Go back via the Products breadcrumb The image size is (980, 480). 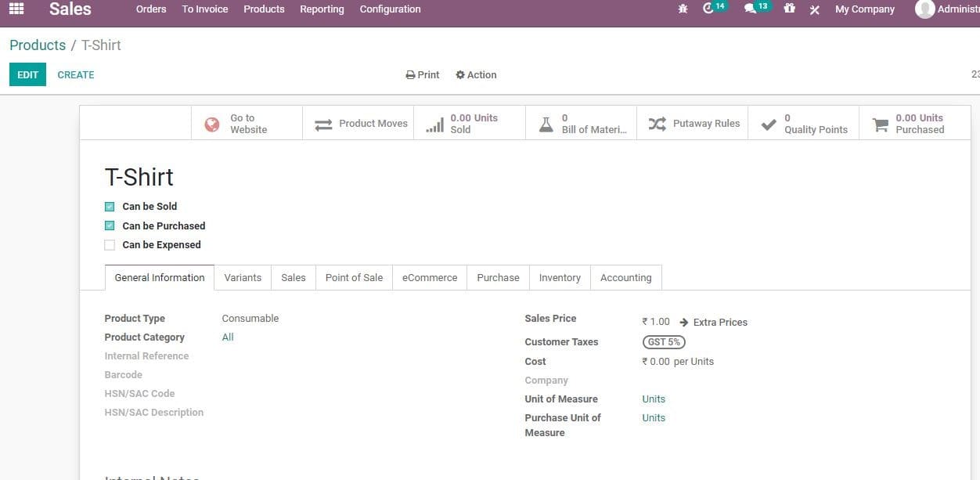37,45
